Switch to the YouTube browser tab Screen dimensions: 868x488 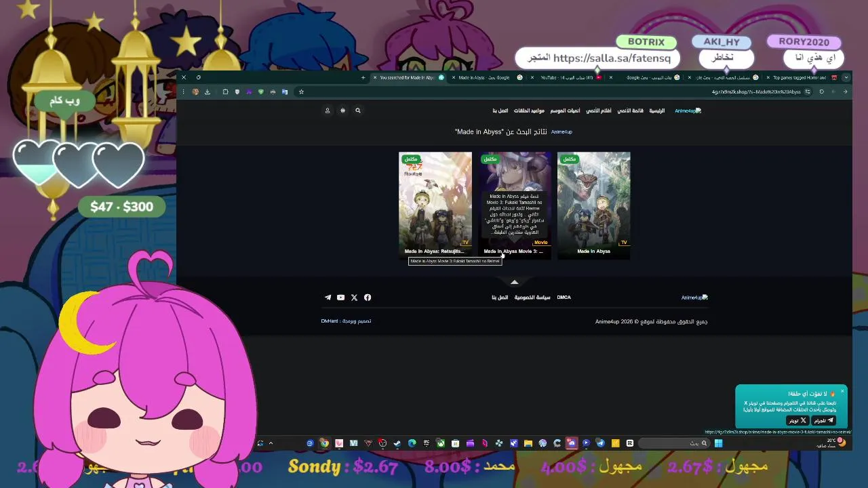pyautogui.click(x=566, y=77)
